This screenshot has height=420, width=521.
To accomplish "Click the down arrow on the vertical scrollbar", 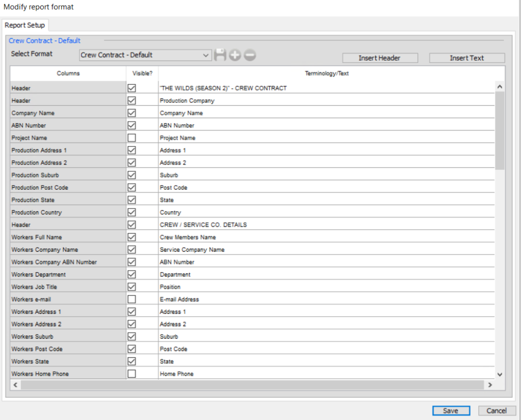I will 499,373.
